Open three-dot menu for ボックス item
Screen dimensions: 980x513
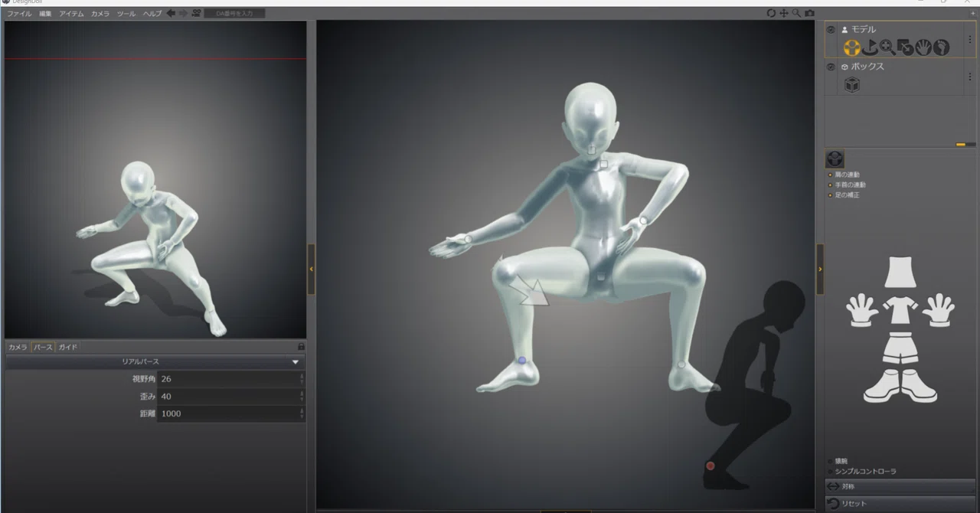(970, 77)
